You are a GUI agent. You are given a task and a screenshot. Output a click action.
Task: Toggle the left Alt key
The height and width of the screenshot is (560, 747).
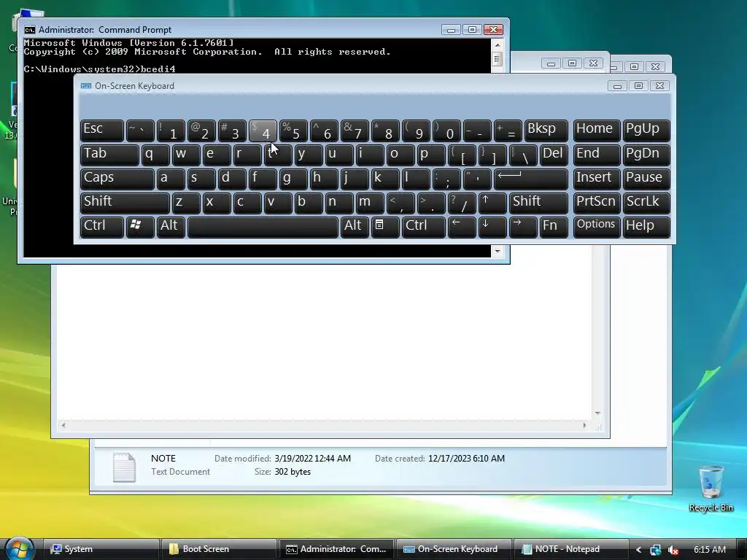(171, 227)
